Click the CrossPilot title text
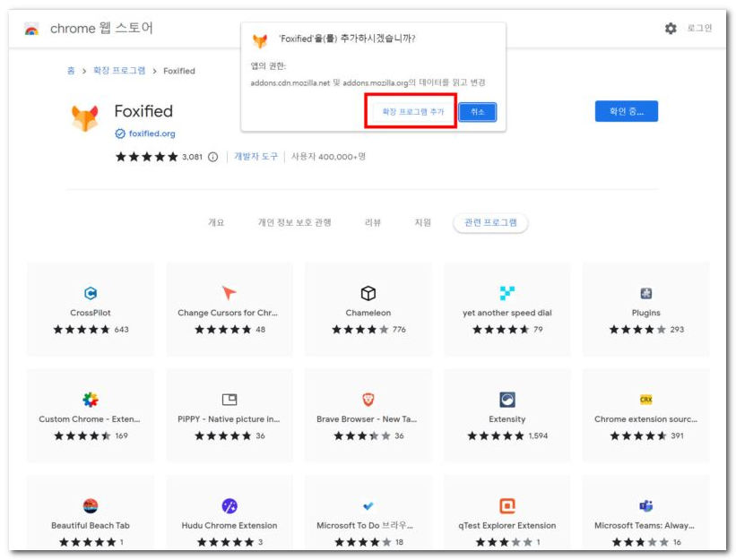 pos(91,313)
